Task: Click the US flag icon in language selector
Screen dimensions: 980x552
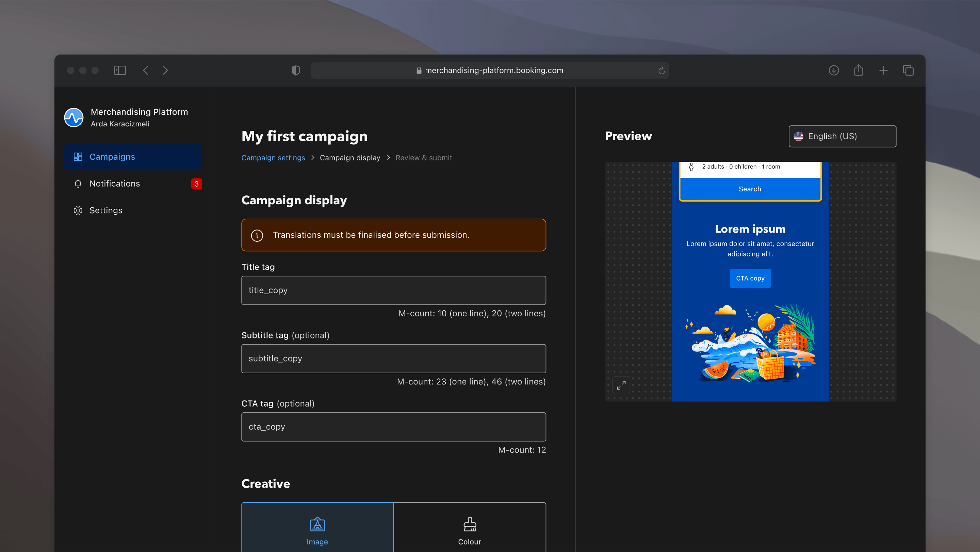Action: [x=799, y=136]
